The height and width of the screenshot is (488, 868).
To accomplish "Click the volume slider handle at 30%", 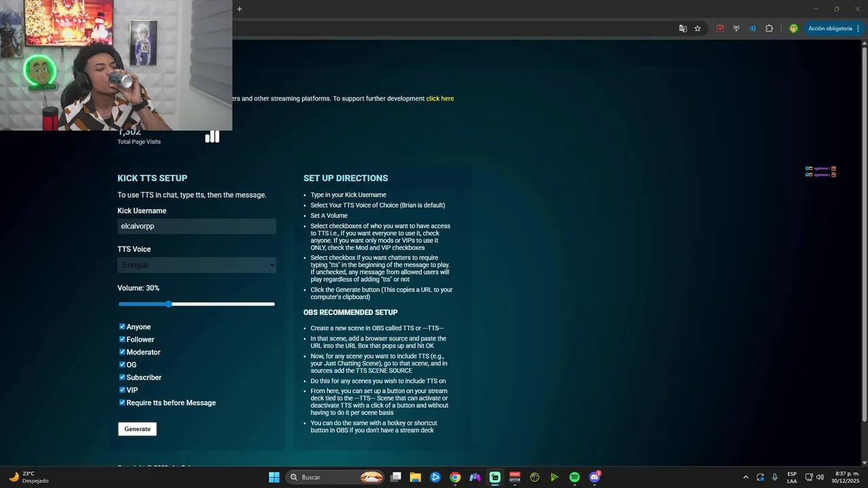I will click(169, 304).
